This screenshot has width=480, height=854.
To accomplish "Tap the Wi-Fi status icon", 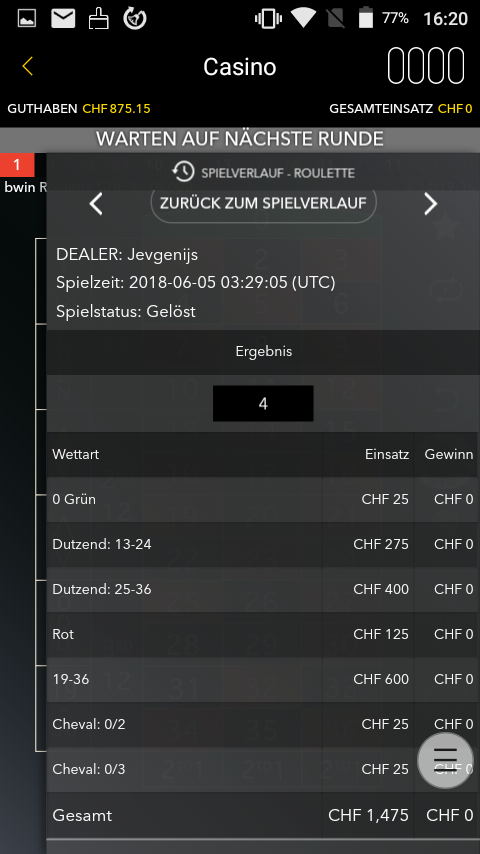I will pos(303,18).
